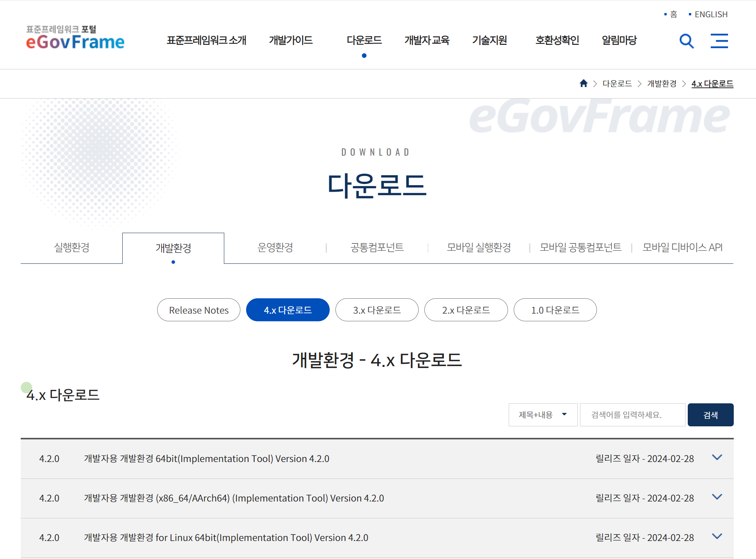
Task: Open 개발자교육 menu
Action: (427, 40)
